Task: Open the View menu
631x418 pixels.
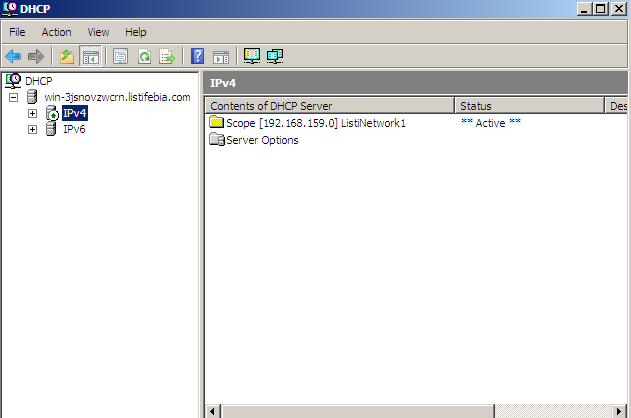Action: [x=98, y=32]
